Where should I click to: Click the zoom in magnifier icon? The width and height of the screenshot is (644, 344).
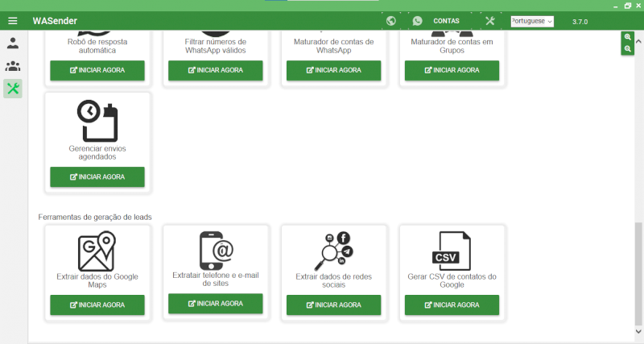[628, 37]
